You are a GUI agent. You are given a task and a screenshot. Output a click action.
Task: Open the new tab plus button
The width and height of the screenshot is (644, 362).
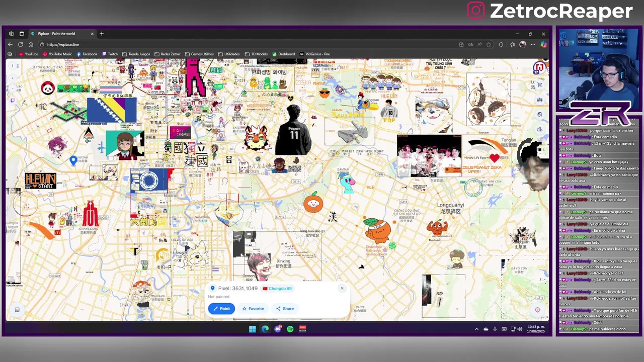pos(102,34)
